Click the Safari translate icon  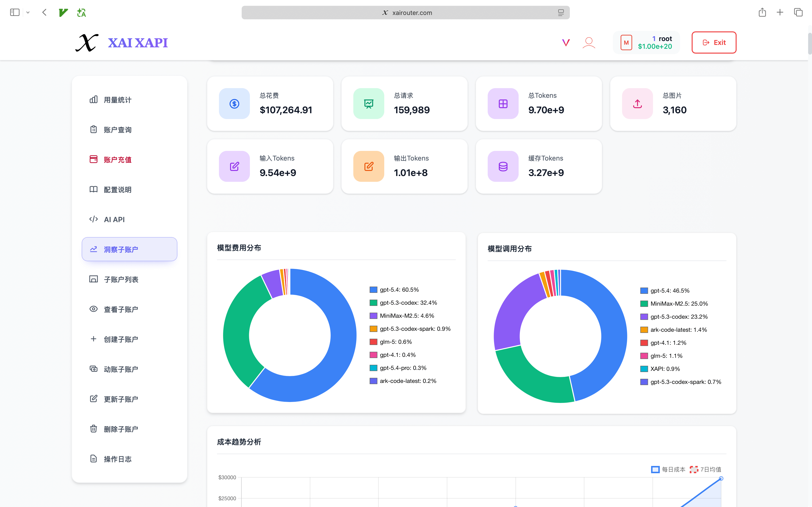pyautogui.click(x=81, y=13)
